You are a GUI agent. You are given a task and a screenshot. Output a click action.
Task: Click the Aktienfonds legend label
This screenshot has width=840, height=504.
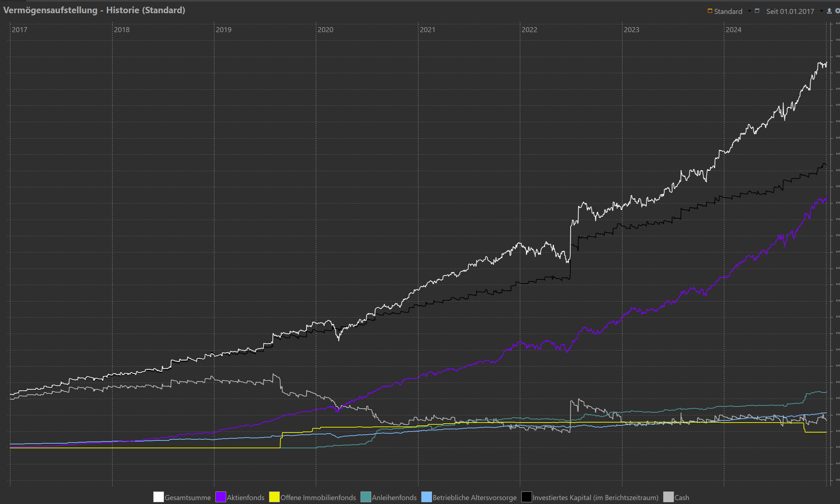tap(245, 497)
